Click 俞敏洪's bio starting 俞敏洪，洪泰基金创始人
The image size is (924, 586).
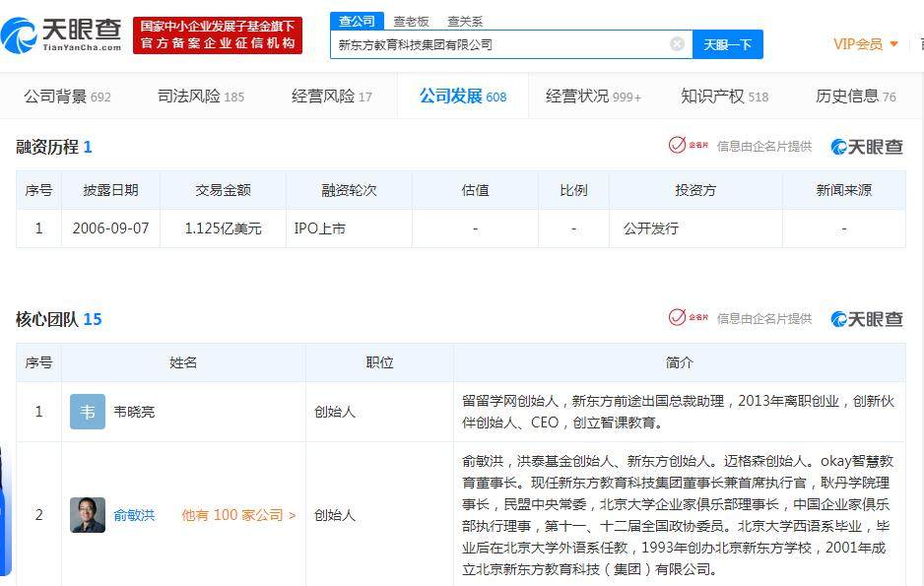[x=678, y=515]
